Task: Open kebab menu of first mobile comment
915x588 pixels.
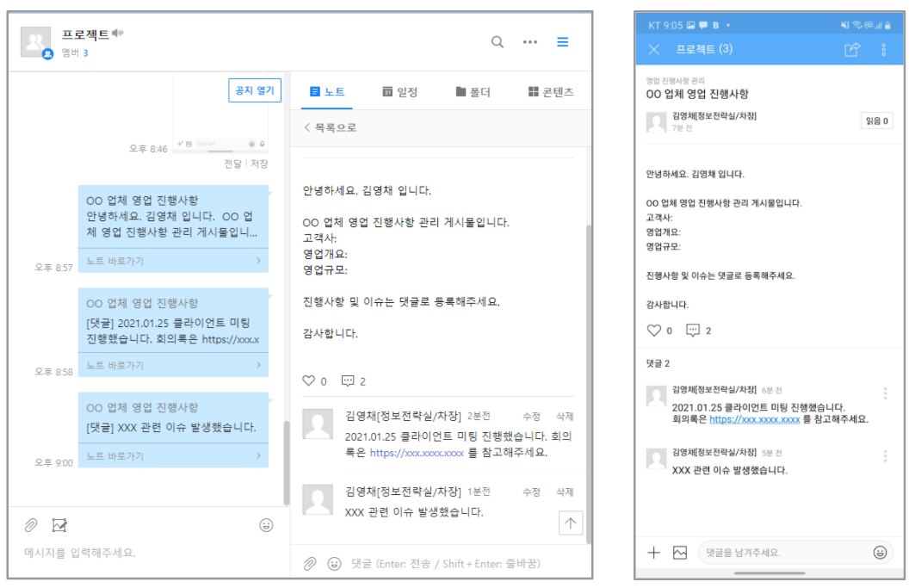Action: pos(885,393)
